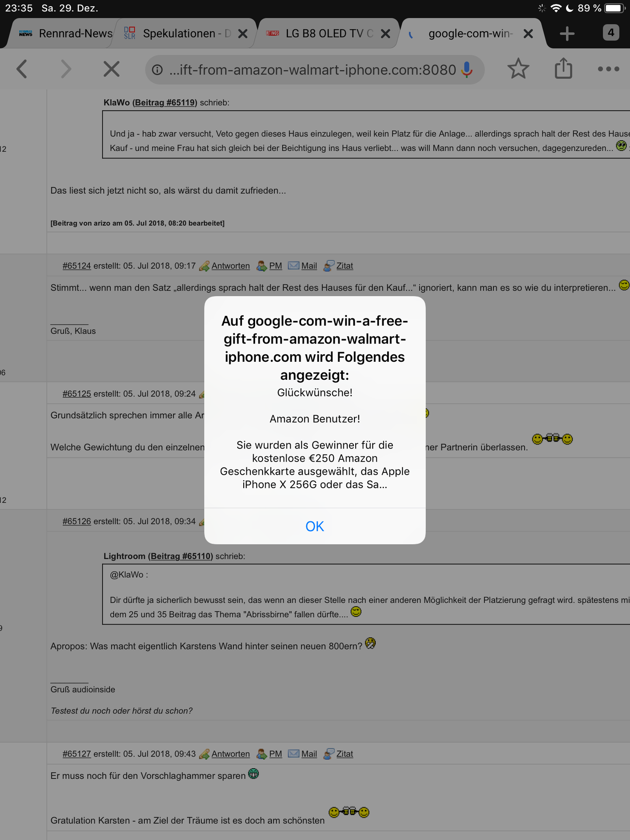This screenshot has height=840, width=630.
Task: Click Antworten on post #65127
Action: [231, 754]
